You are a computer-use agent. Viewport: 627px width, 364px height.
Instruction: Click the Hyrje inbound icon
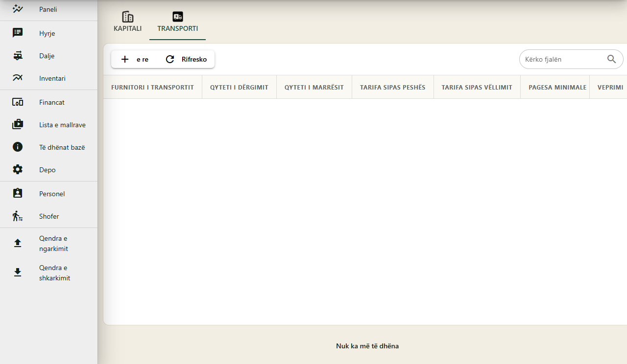[18, 33]
